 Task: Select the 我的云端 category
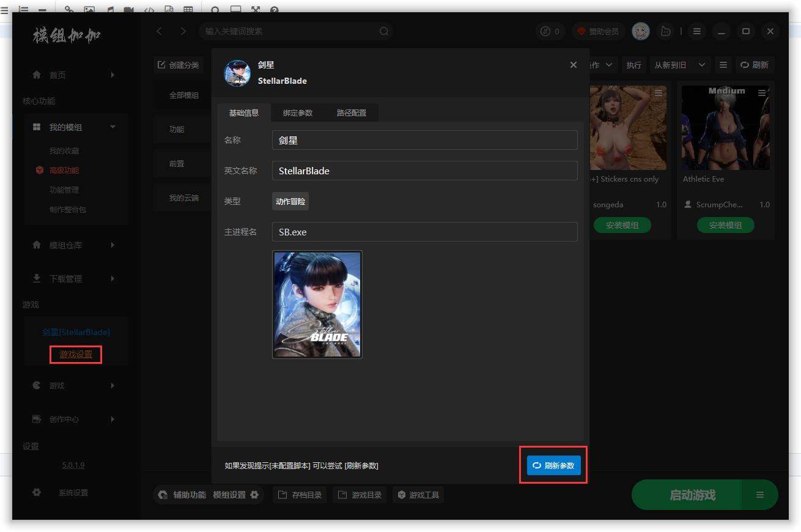[183, 198]
